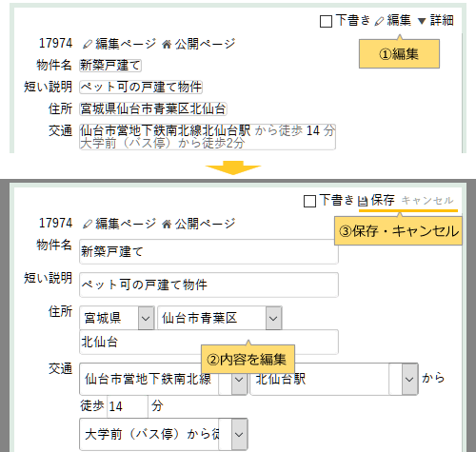Click the 北仙台 address input field
The width and height of the screenshot is (476, 452).
[208, 342]
